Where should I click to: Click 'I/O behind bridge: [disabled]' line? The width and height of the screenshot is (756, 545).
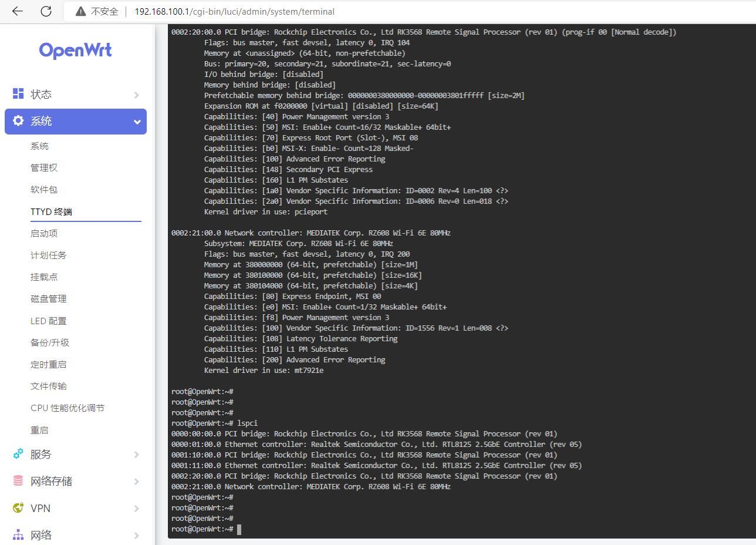point(264,75)
